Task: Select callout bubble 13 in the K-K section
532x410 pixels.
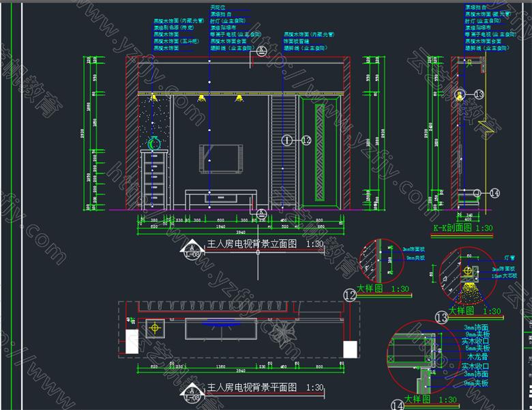Action: [x=478, y=94]
